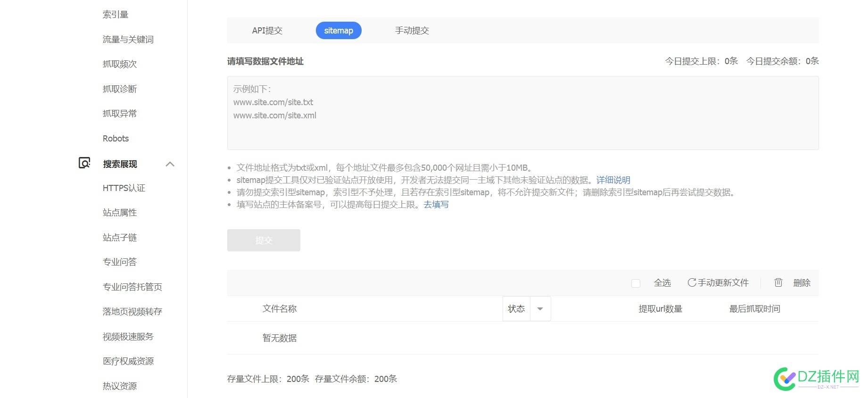Click the 删除 button text
This screenshot has width=868, height=398.
tap(802, 283)
